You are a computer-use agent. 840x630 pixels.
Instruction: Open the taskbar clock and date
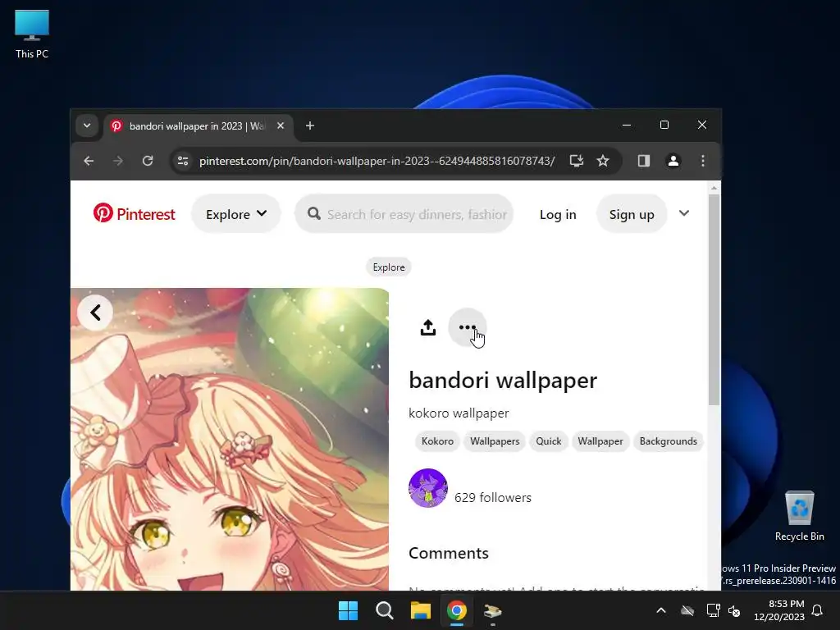(x=779, y=610)
